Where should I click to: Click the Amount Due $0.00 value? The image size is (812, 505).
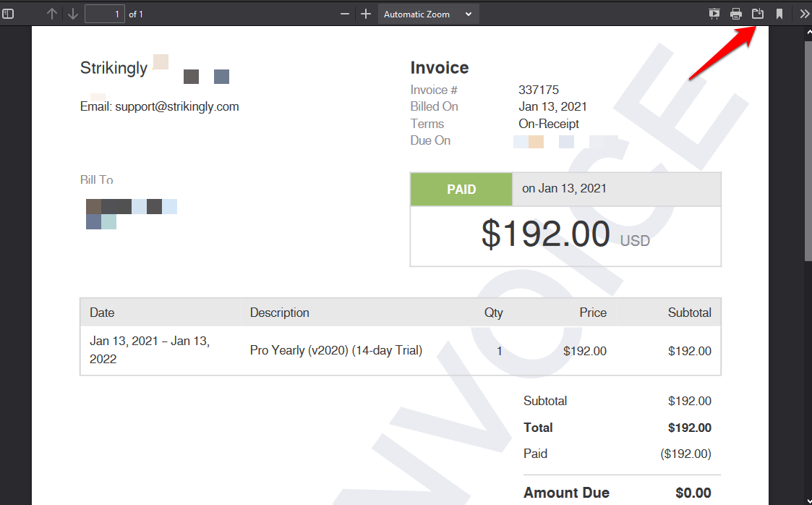[693, 493]
